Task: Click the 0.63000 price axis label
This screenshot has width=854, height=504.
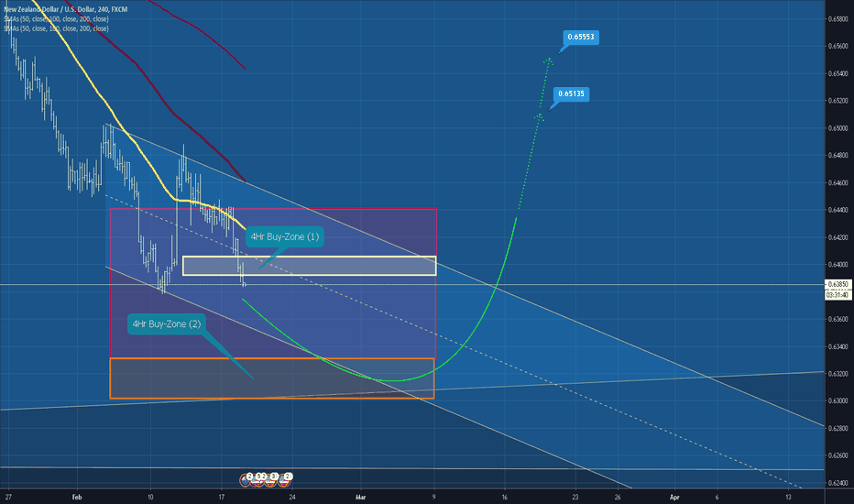Action: coord(838,400)
